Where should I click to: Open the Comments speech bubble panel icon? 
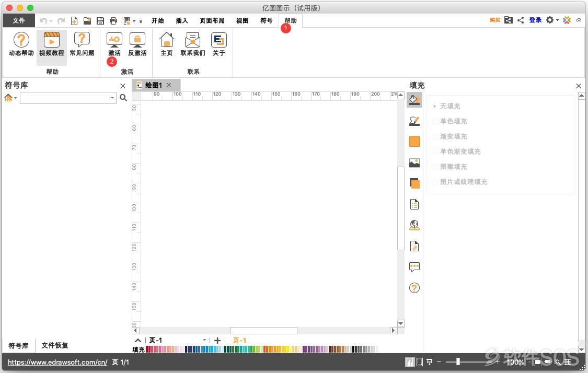(414, 267)
